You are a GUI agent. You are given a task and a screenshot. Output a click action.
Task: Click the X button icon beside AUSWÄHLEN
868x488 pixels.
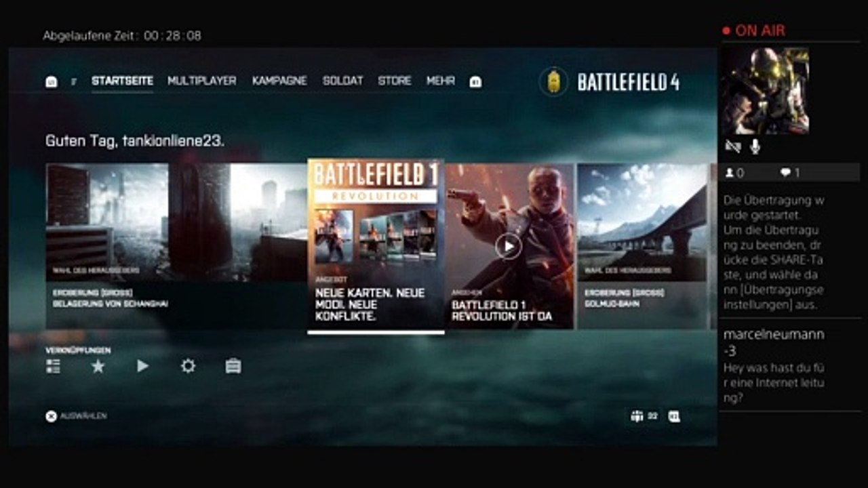click(51, 416)
